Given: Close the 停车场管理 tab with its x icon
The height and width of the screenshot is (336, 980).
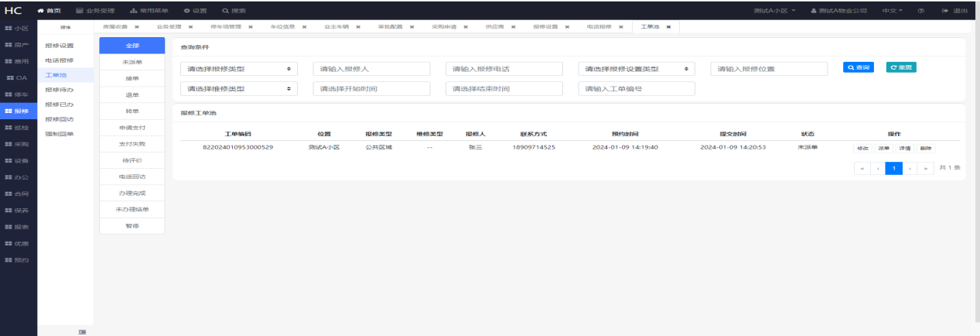Looking at the screenshot, I should (x=251, y=27).
